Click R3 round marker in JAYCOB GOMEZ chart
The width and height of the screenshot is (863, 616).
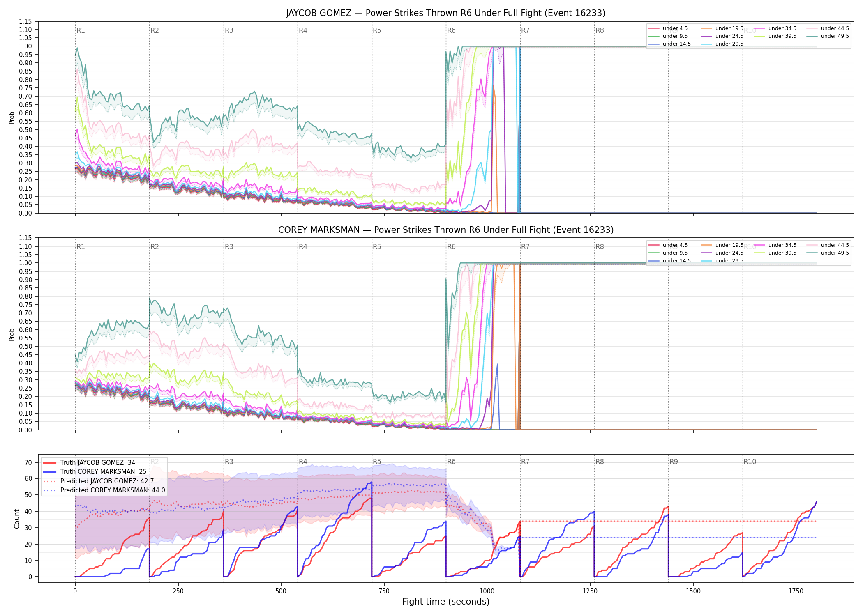coord(229,30)
